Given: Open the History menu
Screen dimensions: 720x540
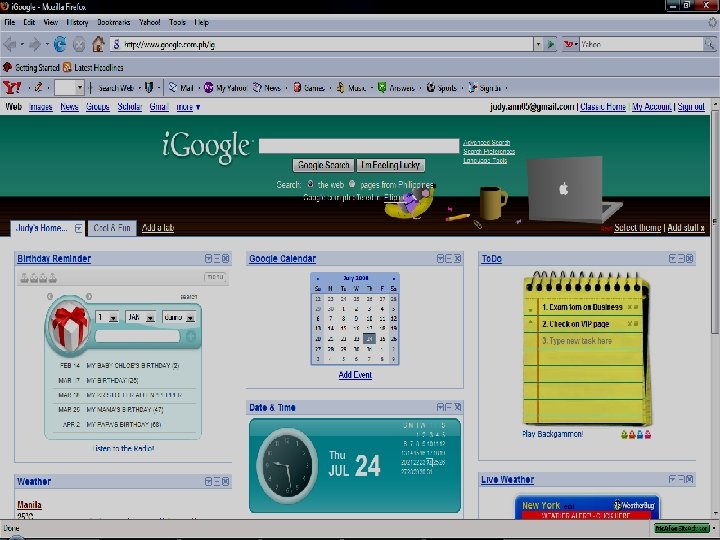Looking at the screenshot, I should pos(77,22).
